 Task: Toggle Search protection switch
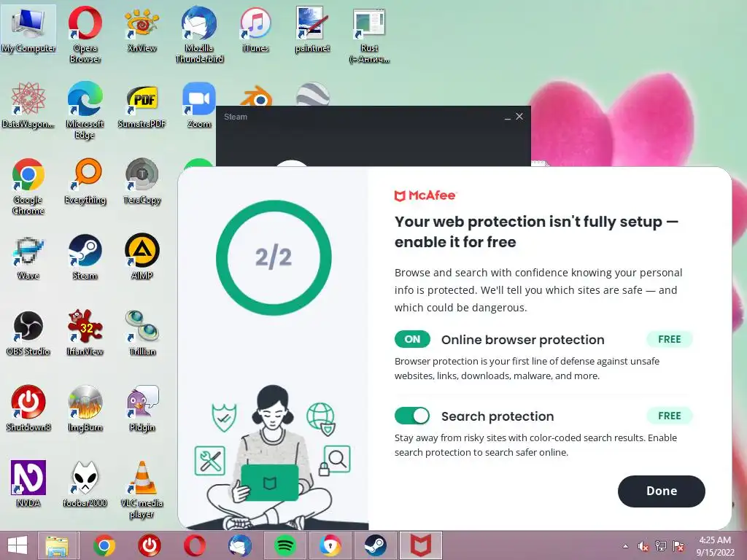tap(412, 416)
